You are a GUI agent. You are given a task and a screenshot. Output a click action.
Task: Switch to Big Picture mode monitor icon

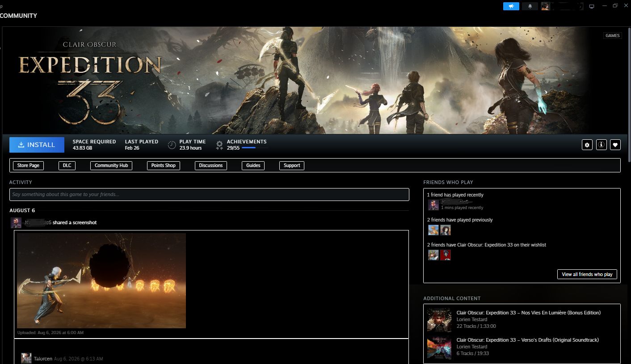pos(592,6)
